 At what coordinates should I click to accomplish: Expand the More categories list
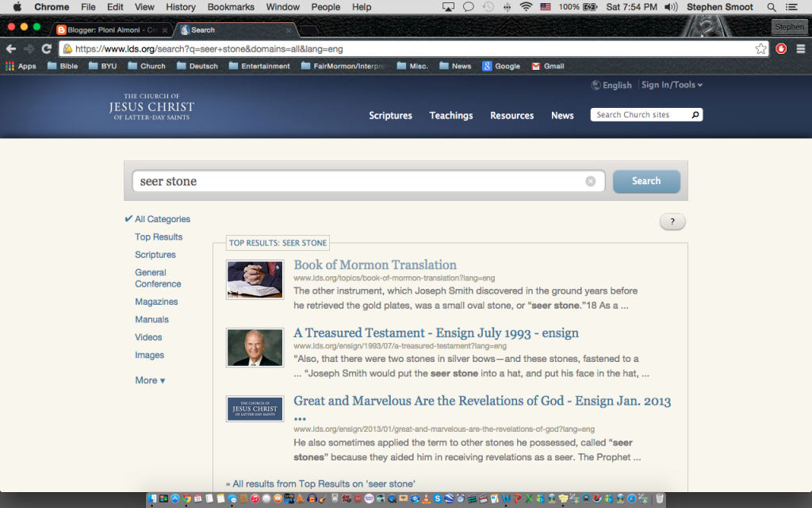point(150,380)
